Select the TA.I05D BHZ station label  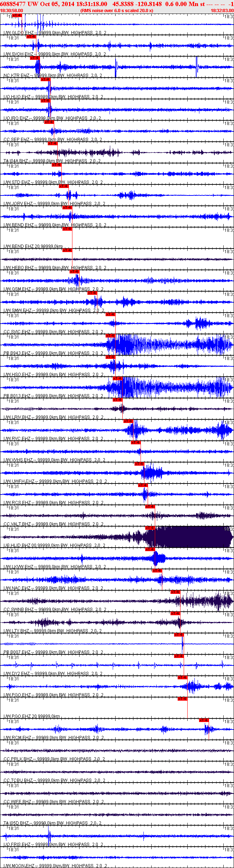coord(16,823)
